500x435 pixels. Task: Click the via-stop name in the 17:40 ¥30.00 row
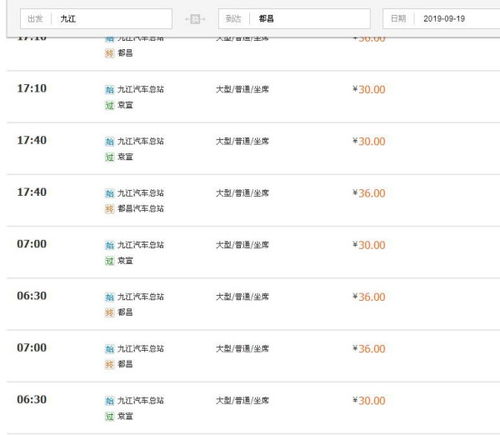click(x=125, y=157)
